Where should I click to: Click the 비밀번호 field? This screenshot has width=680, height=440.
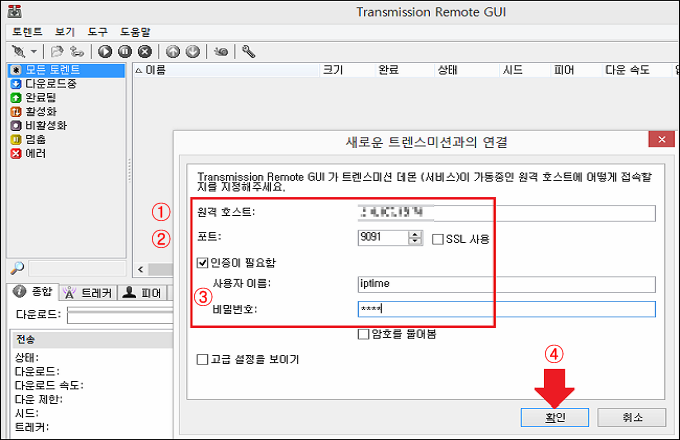(507, 309)
